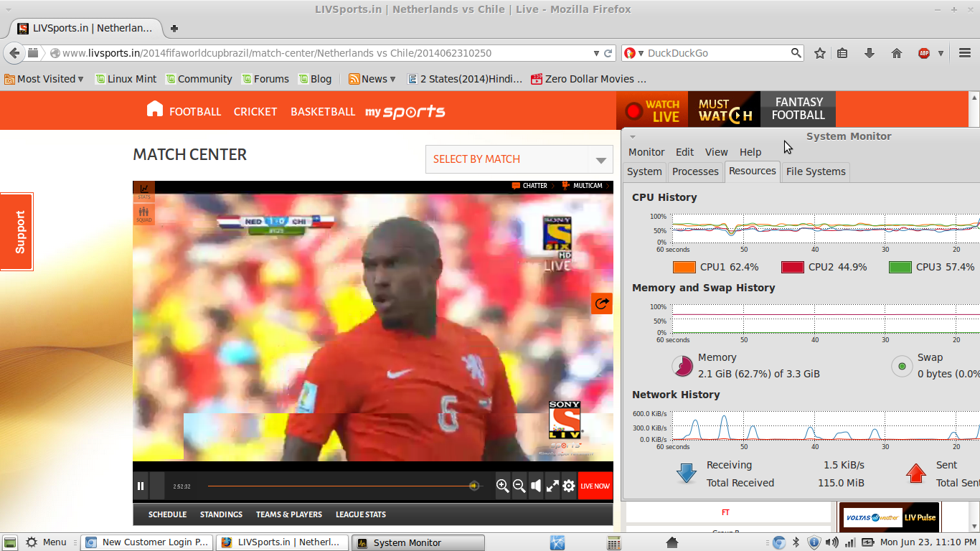Viewport: 980px width, 551px height.
Task: Open the Mint Menu on taskbar
Action: coord(46,542)
